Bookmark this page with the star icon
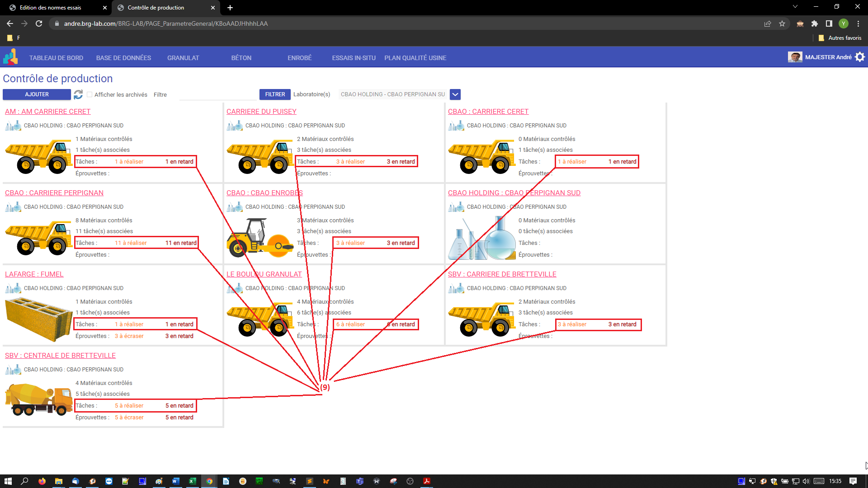The image size is (868, 488). [x=782, y=23]
